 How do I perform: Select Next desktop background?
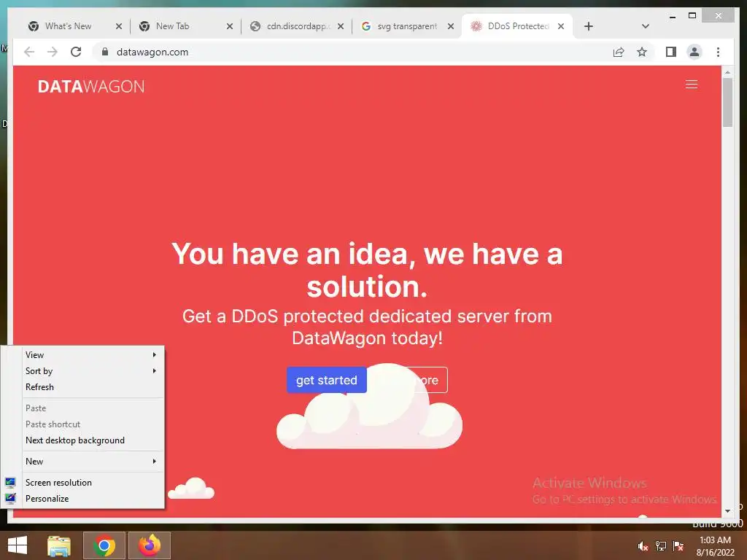coord(90,440)
